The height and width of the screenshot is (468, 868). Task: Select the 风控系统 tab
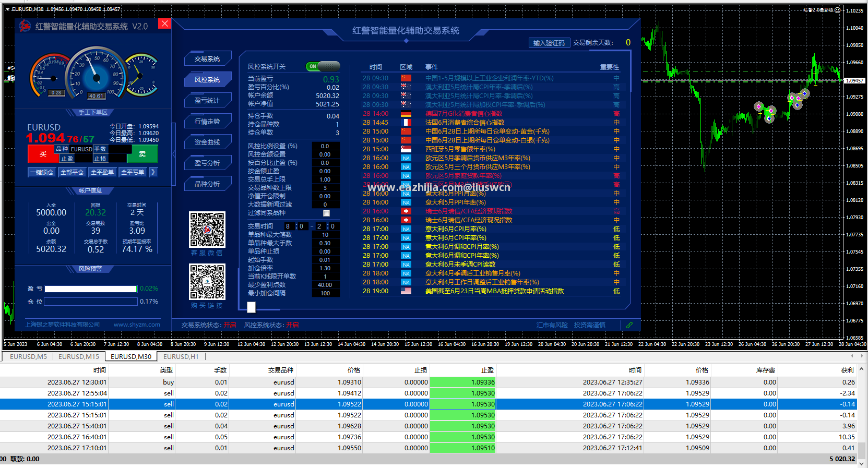pos(208,80)
